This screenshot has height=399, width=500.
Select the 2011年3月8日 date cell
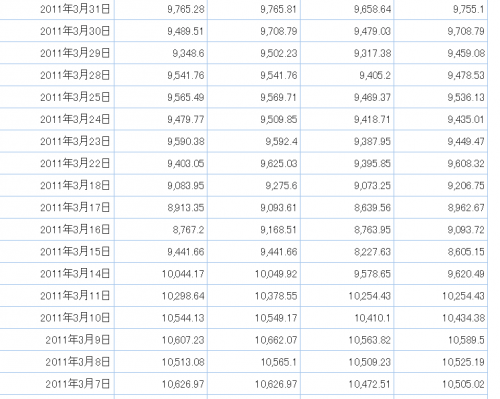click(x=57, y=362)
